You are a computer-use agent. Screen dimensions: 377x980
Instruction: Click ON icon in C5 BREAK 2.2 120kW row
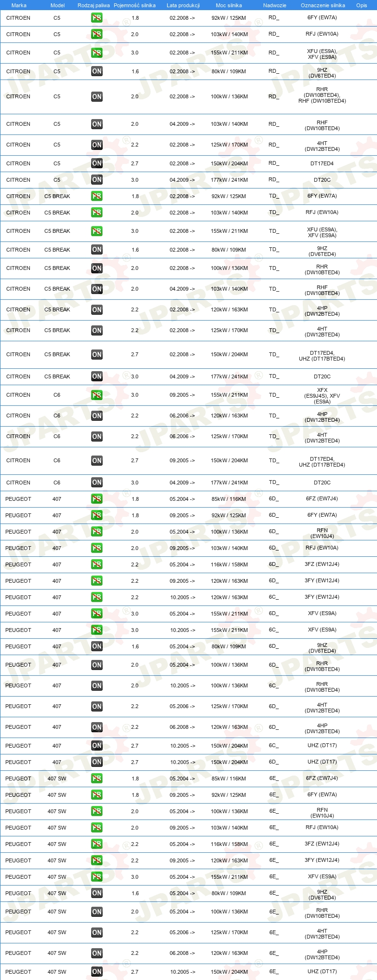97,309
